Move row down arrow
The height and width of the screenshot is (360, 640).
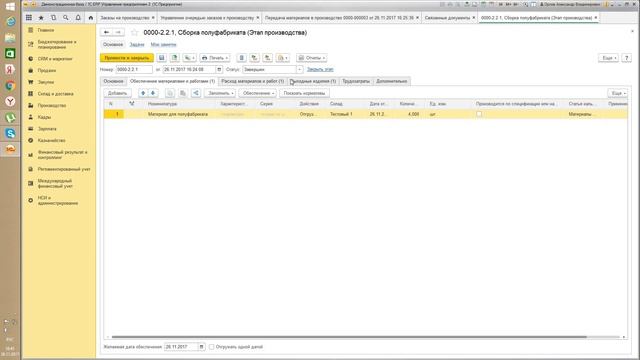pos(153,93)
